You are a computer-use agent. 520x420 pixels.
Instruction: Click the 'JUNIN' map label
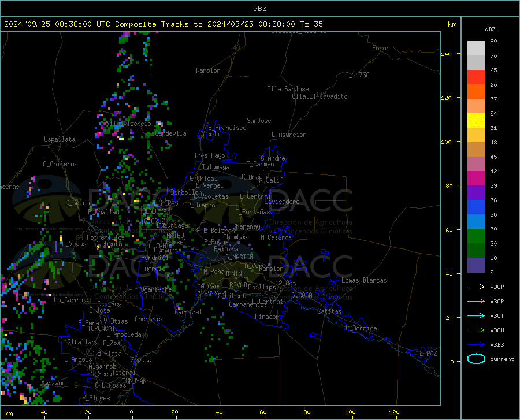click(233, 274)
